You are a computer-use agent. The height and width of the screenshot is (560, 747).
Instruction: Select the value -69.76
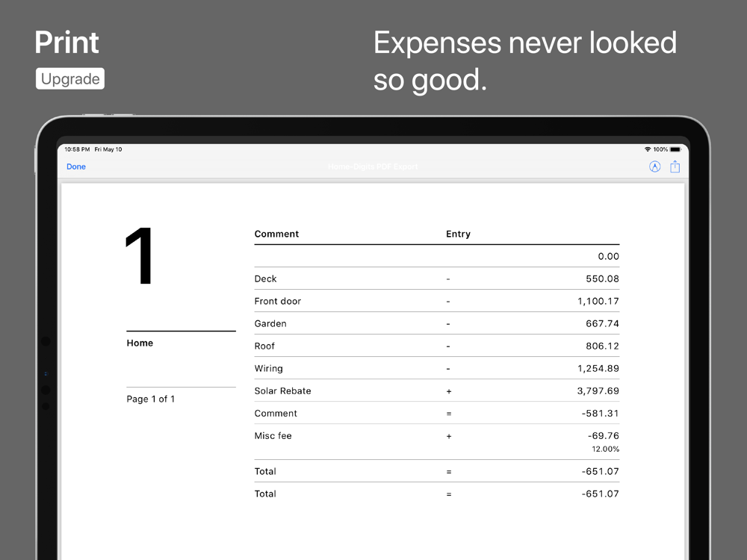point(603,436)
